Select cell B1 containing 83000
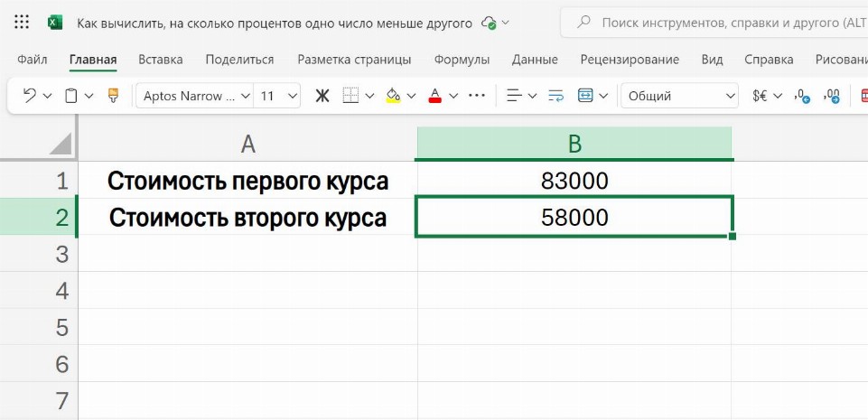 click(574, 181)
